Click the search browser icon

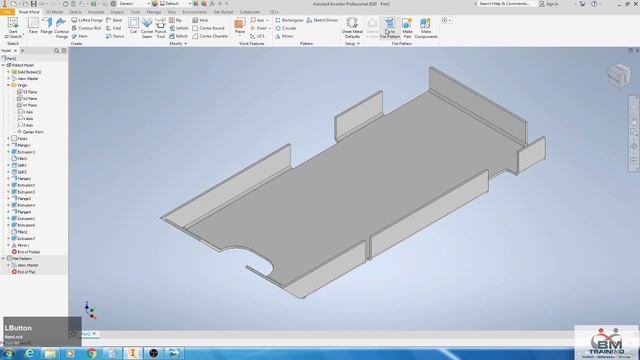(x=57, y=51)
